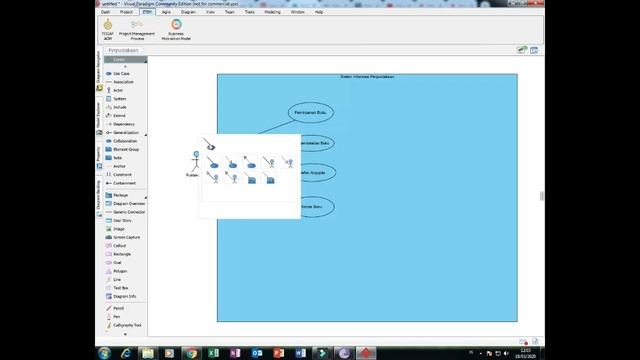Select the Dependency tool
The height and width of the screenshot is (360, 640).
pos(124,124)
